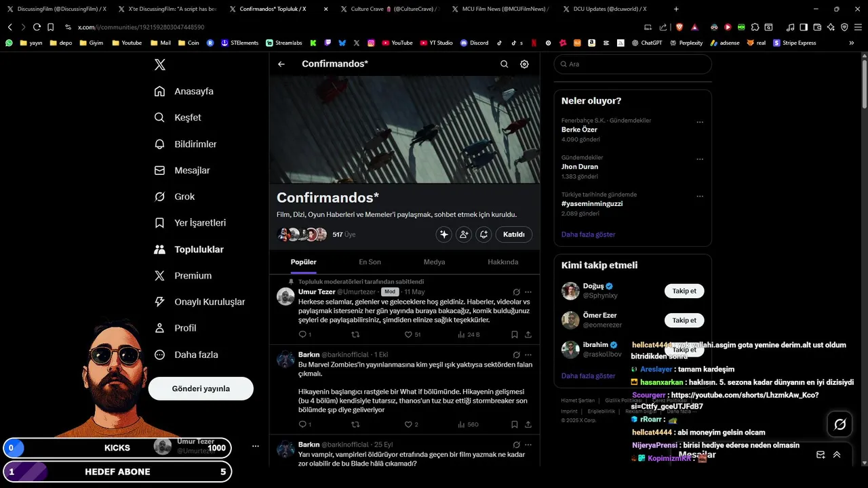The image size is (868, 488).
Task: Bookmark this page in the toolbar
Action: (x=50, y=27)
